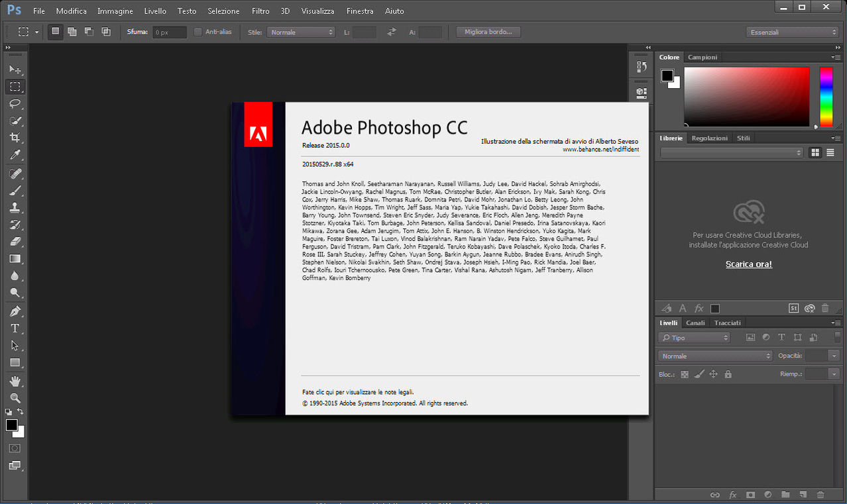Select the Rectangular Marquee tool
The height and width of the screenshot is (504, 847).
[15, 87]
